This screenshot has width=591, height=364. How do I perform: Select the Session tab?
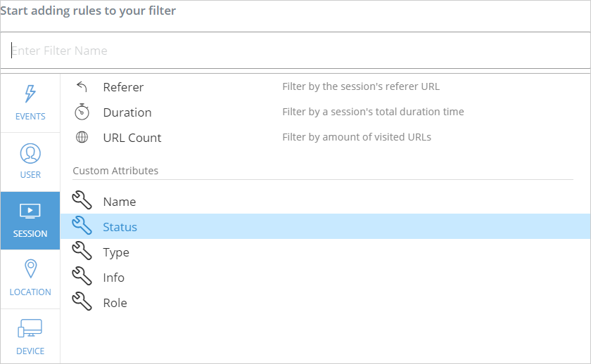tap(30, 220)
